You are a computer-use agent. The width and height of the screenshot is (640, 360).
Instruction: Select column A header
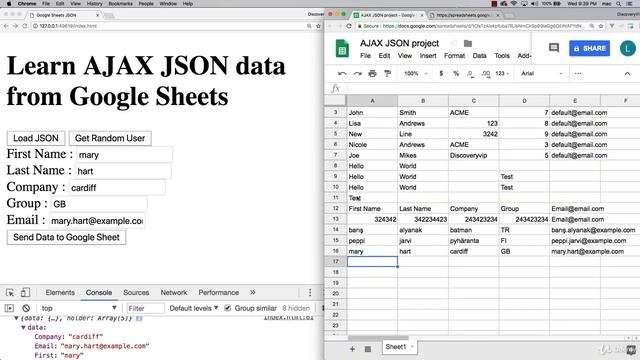click(x=372, y=101)
